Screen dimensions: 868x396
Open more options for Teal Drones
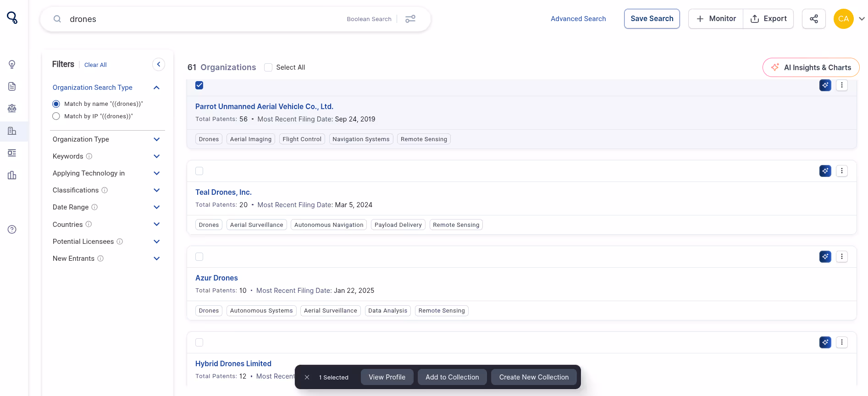tap(842, 171)
